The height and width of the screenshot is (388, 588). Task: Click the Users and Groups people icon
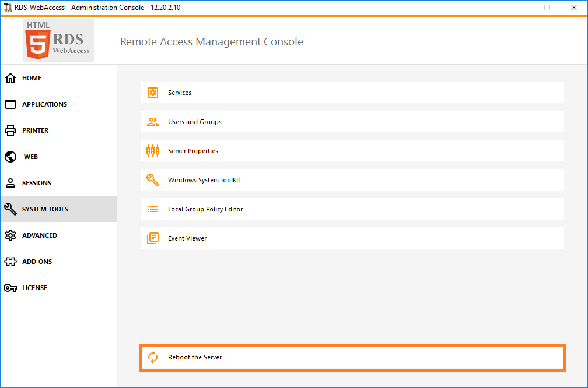153,122
